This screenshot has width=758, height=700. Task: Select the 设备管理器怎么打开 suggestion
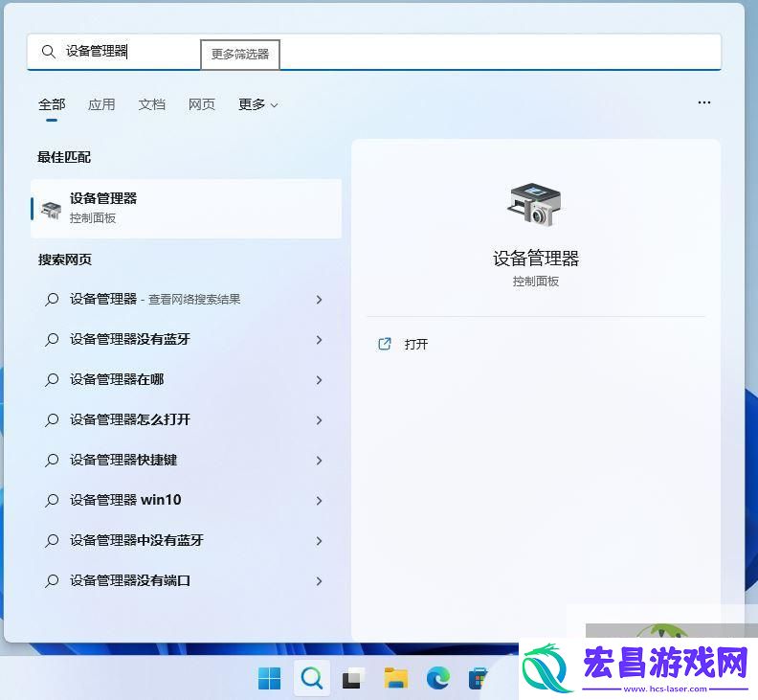pyautogui.click(x=184, y=419)
